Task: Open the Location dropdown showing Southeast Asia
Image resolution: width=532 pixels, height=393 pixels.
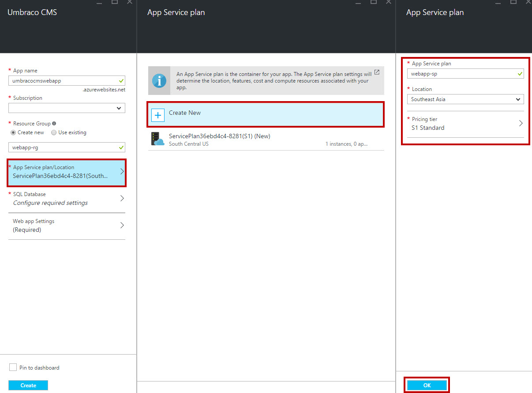Action: click(x=465, y=99)
